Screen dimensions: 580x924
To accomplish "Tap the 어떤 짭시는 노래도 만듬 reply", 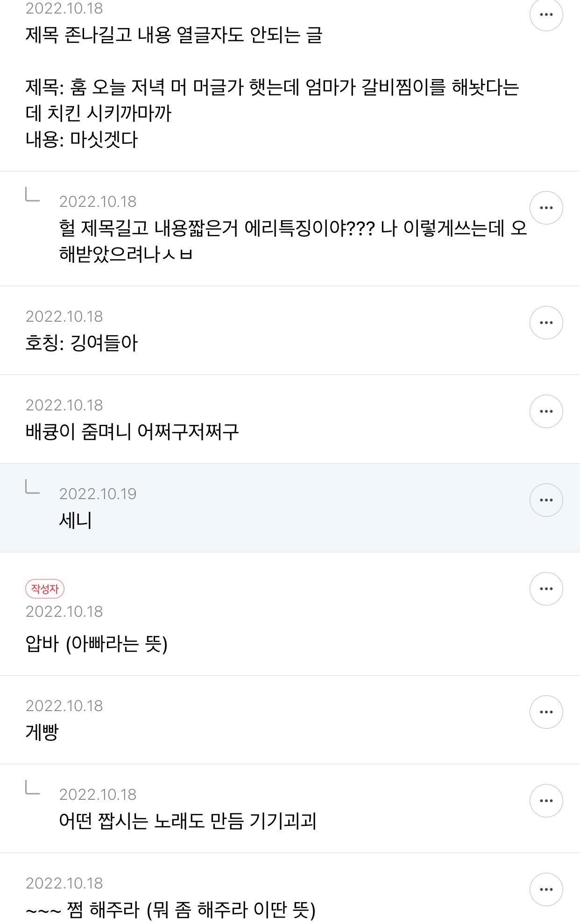I will [x=188, y=821].
